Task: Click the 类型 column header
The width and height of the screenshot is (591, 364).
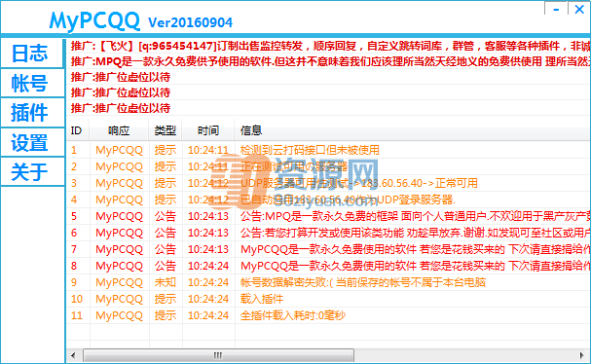Action: [166, 130]
